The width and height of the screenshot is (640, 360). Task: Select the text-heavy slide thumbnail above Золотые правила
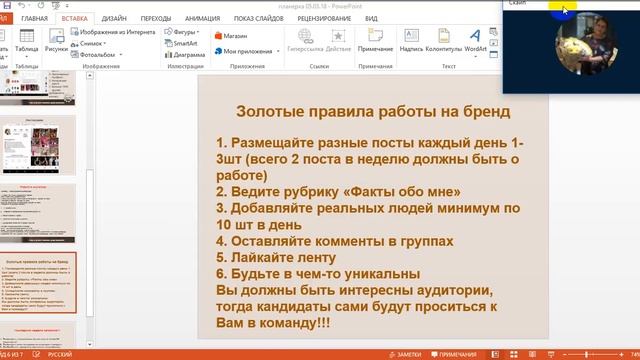pos(38,213)
